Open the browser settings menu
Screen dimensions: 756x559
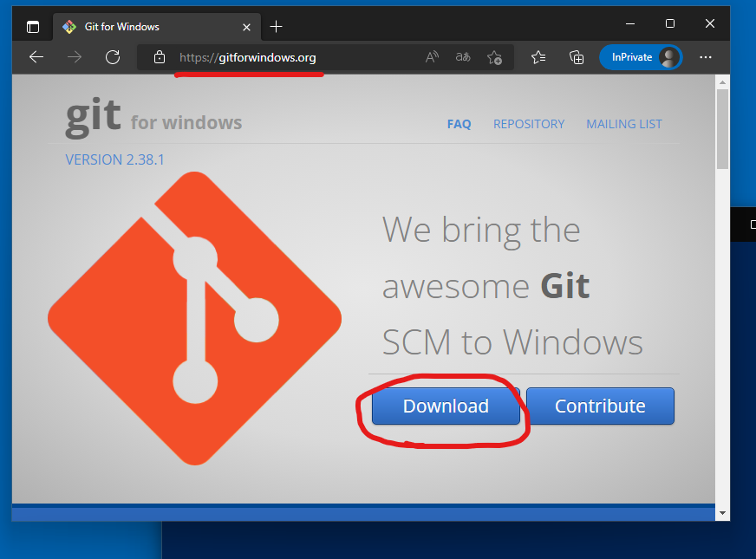pyautogui.click(x=706, y=57)
